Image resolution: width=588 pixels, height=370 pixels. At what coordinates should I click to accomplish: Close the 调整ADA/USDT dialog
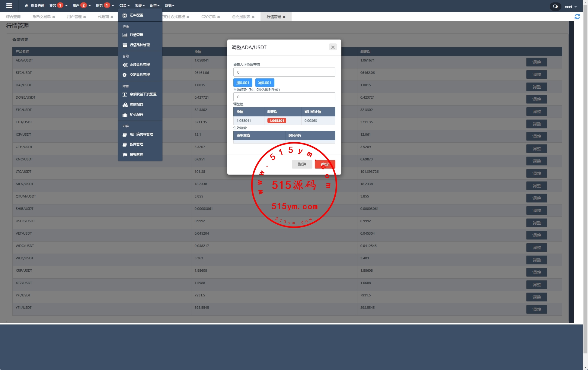[x=333, y=47]
